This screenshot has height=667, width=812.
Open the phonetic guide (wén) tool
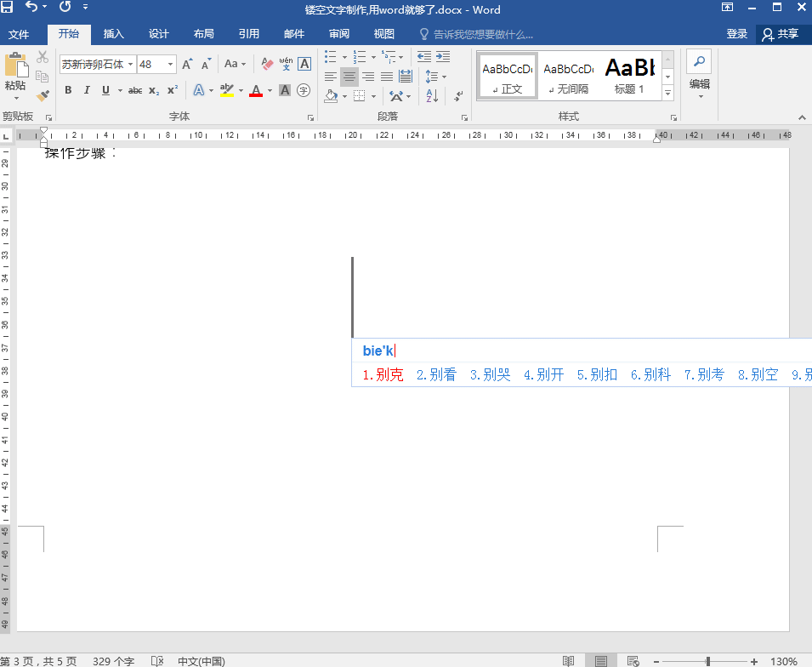(286, 64)
